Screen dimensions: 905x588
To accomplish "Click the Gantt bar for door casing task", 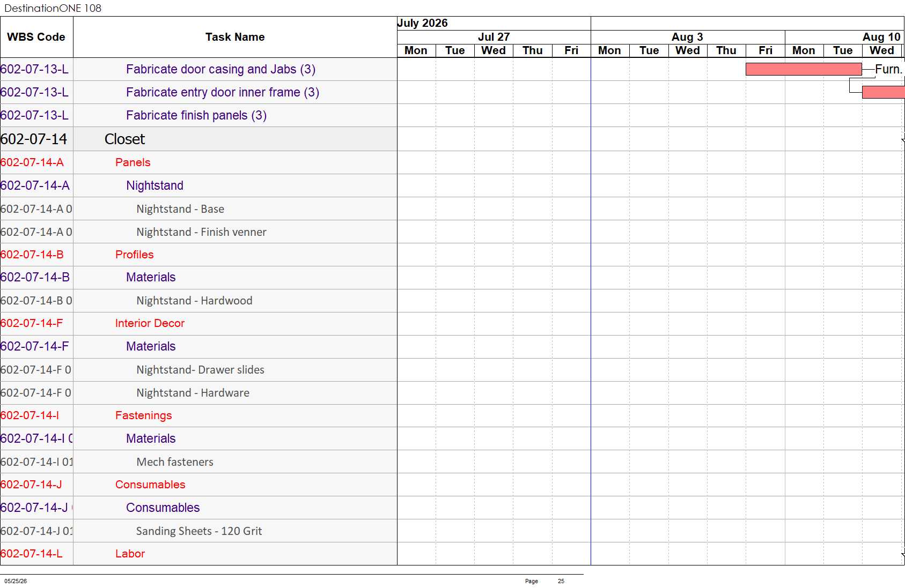I will (x=804, y=69).
